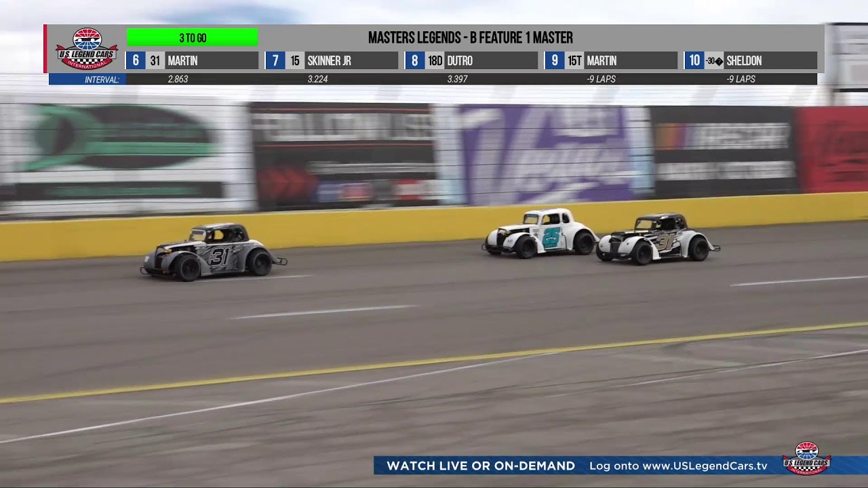
Task: Click interval value 3.224
Action: tap(317, 79)
